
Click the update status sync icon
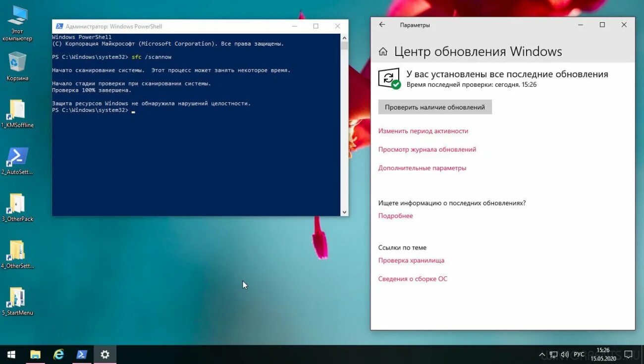click(x=389, y=79)
